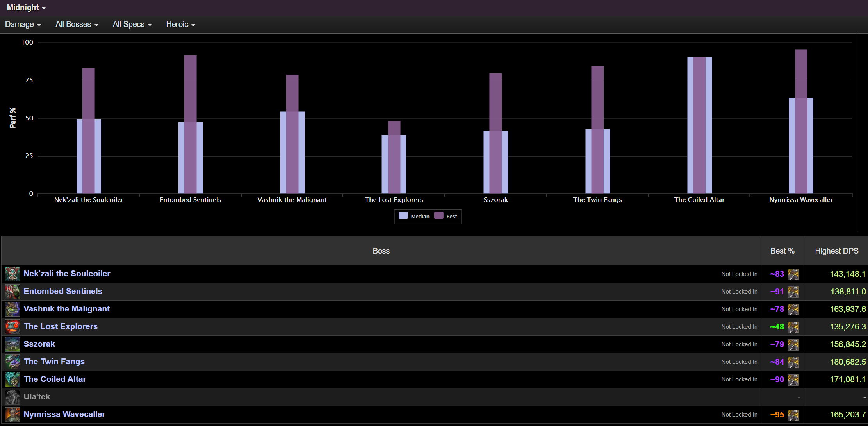The width and height of the screenshot is (868, 426).
Task: Toggle the Best series in chart legend
Action: (446, 216)
